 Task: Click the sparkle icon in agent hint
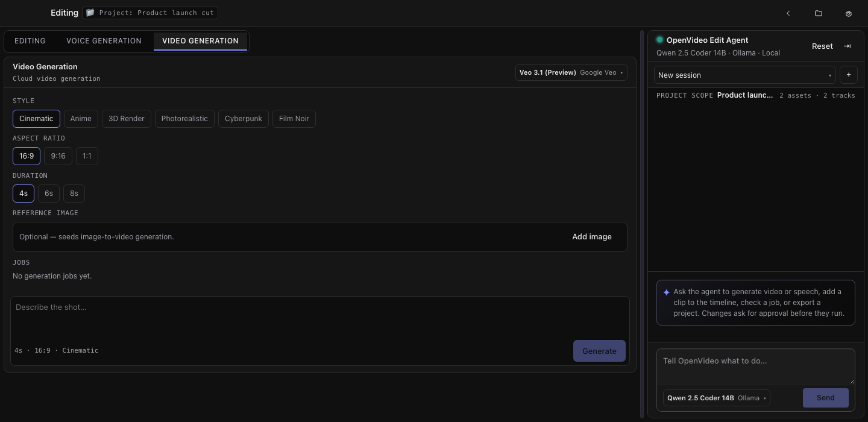pyautogui.click(x=666, y=292)
